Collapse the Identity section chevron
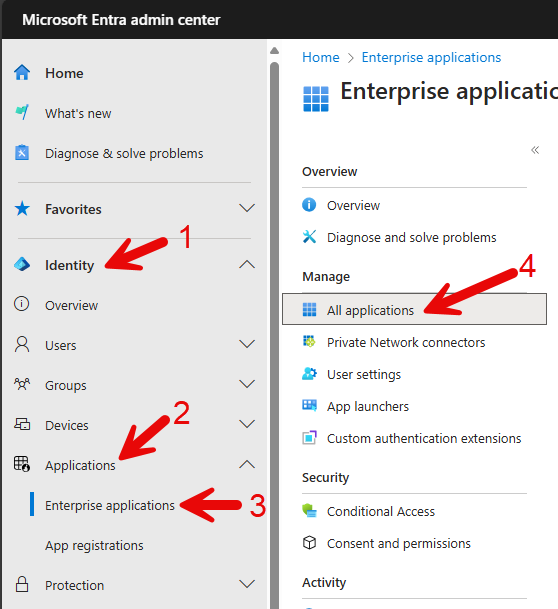Screen dimensions: 558x609 tap(247, 264)
